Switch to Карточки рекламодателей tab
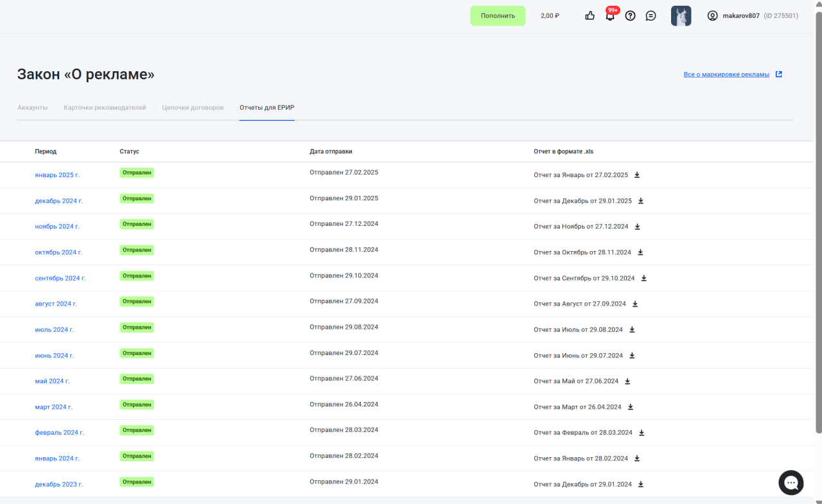This screenshot has height=504, width=822. [105, 107]
